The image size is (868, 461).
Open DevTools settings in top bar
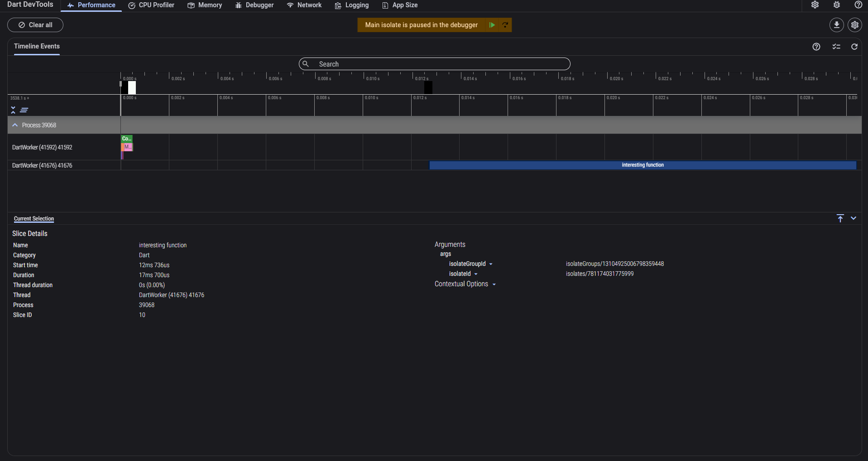pos(815,5)
